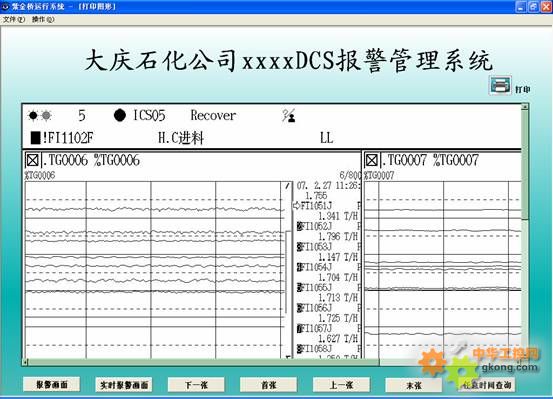Go to next sheet with 下一张

196,385
